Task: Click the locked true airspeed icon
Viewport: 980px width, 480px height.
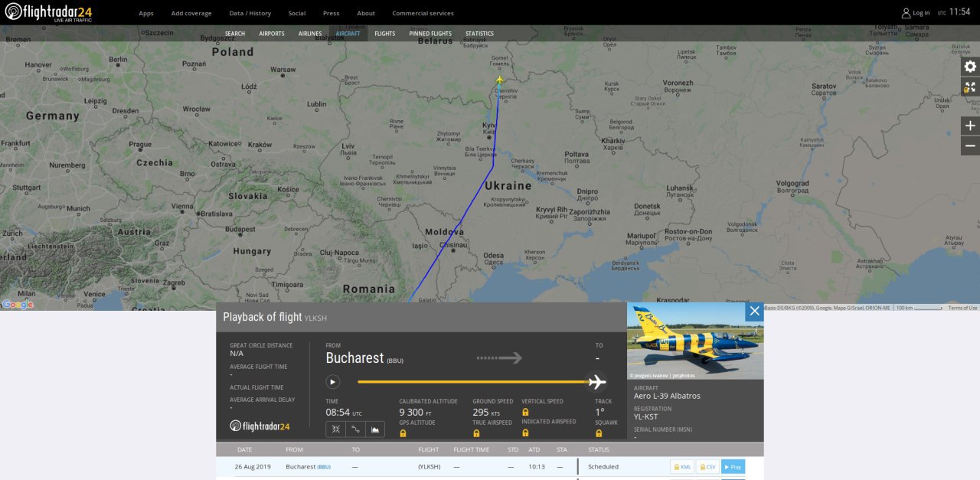Action: (x=476, y=433)
